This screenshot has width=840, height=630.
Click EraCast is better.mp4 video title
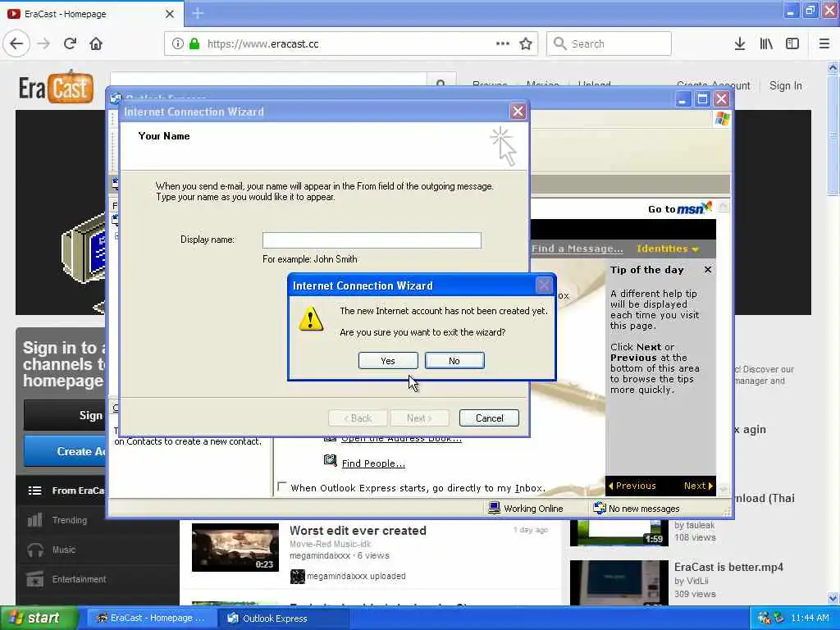[728, 567]
